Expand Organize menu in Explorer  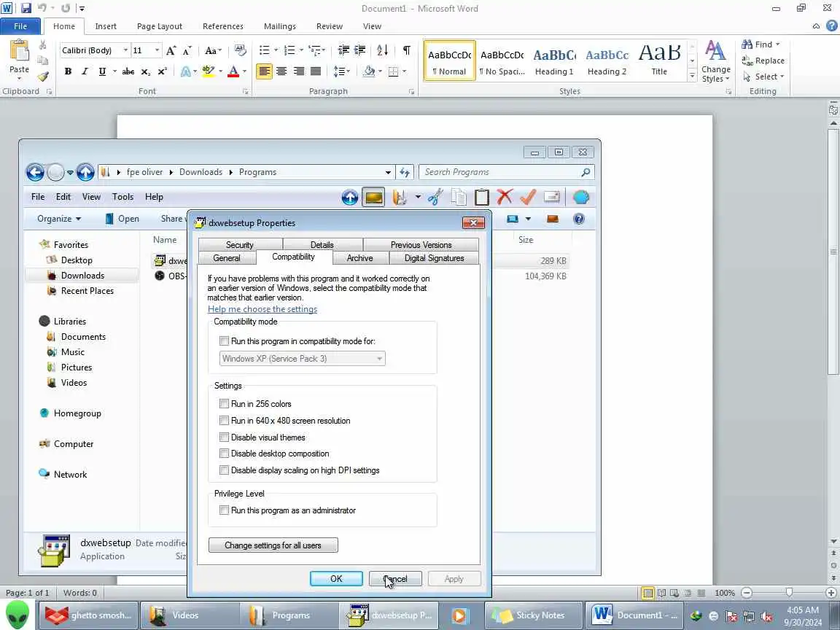[x=59, y=219]
